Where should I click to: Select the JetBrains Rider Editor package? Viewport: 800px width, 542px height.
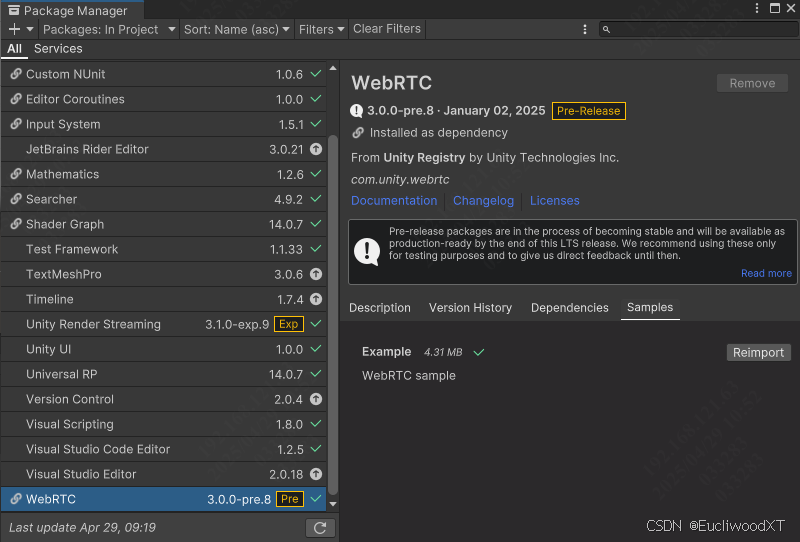[x=164, y=149]
